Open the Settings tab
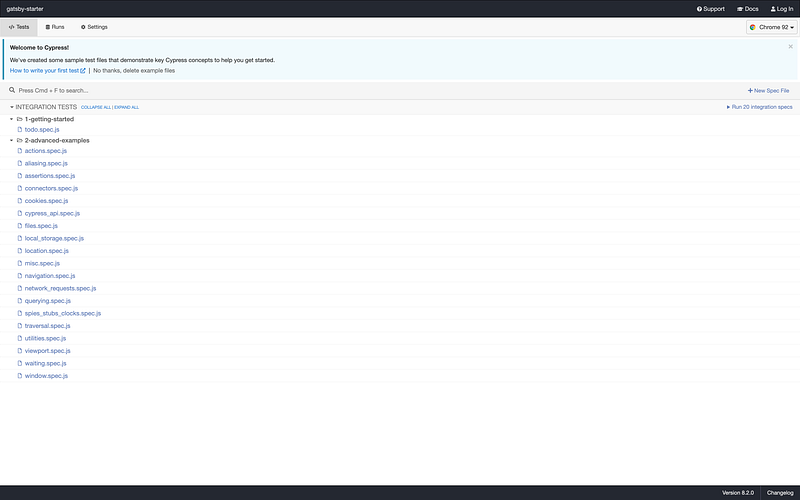Screen dimensions: 800x500 (x=94, y=27)
